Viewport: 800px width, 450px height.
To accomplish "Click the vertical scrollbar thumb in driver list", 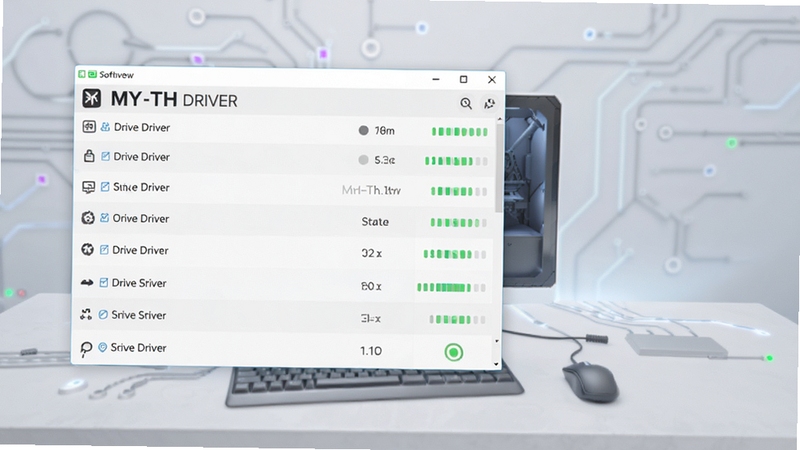I will pyautogui.click(x=498, y=167).
